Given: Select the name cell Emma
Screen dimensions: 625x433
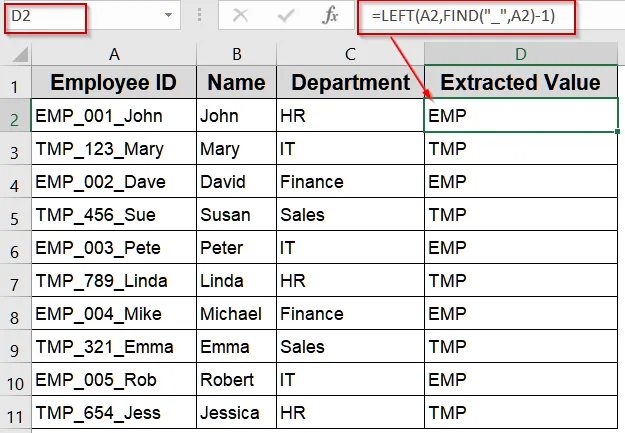Looking at the screenshot, I should pyautogui.click(x=237, y=346).
